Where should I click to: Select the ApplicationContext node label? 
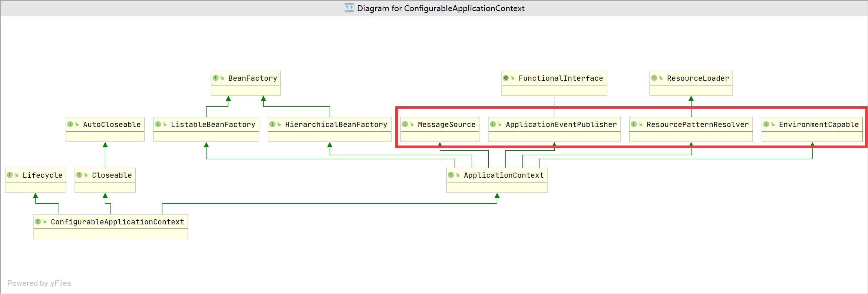coord(504,175)
